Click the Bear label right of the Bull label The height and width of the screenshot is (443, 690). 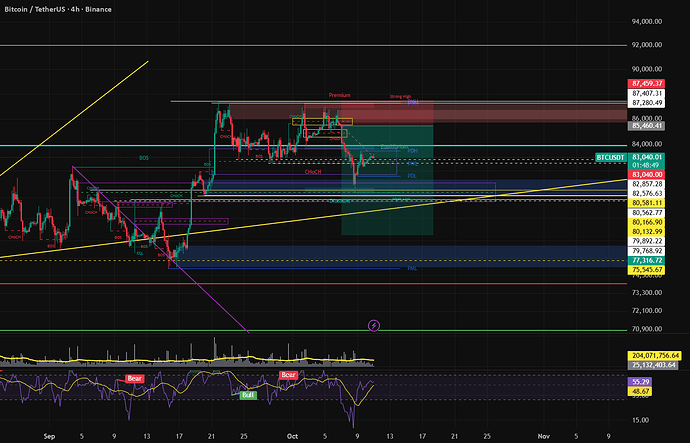pyautogui.click(x=288, y=375)
